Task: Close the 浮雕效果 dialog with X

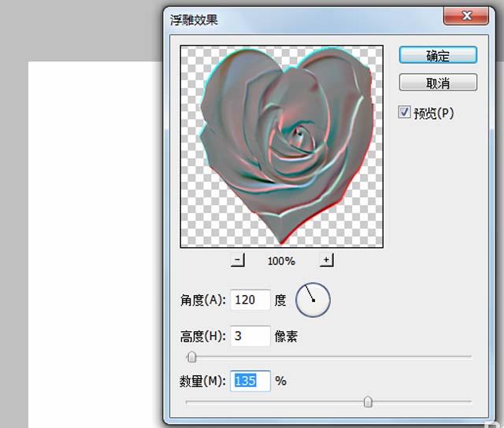Action: pos(466,16)
